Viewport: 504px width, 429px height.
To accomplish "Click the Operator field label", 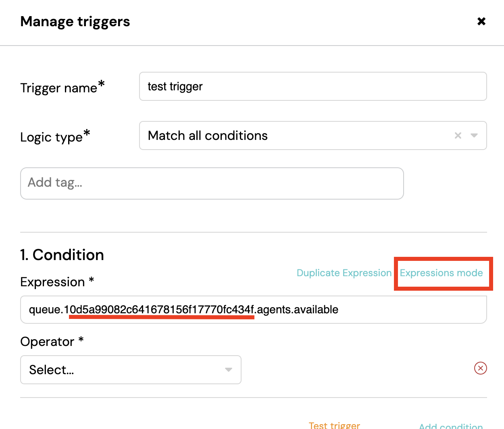I will [52, 342].
